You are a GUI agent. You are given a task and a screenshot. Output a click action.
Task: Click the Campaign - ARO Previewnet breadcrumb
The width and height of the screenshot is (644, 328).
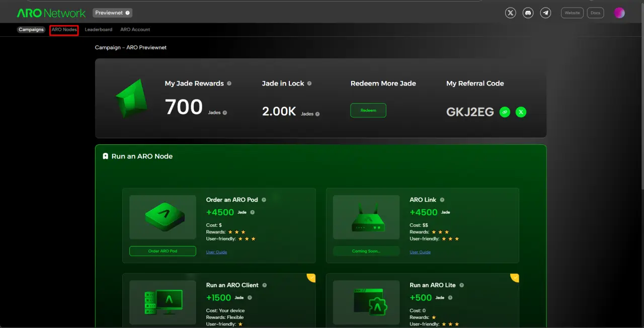pos(131,47)
